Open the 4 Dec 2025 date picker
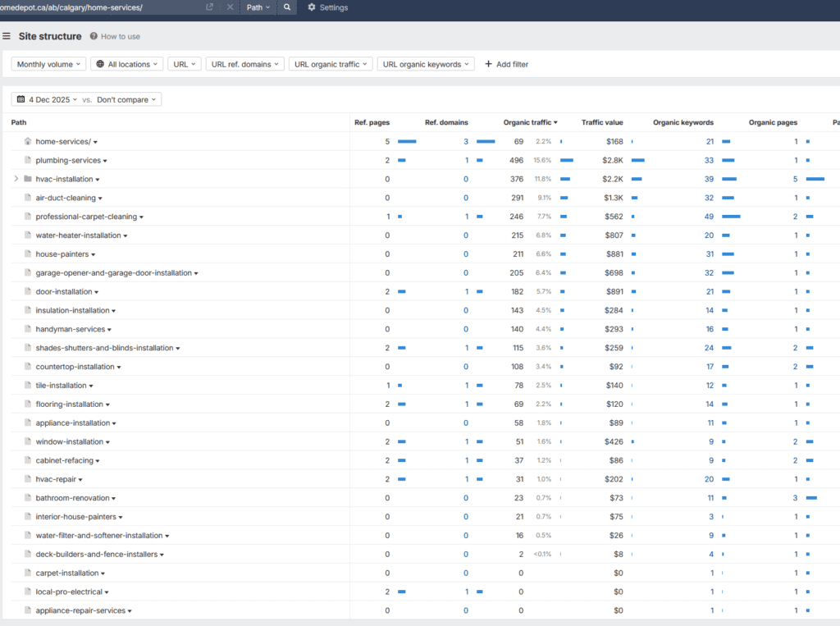Image resolution: width=840 pixels, height=626 pixels. (x=48, y=99)
